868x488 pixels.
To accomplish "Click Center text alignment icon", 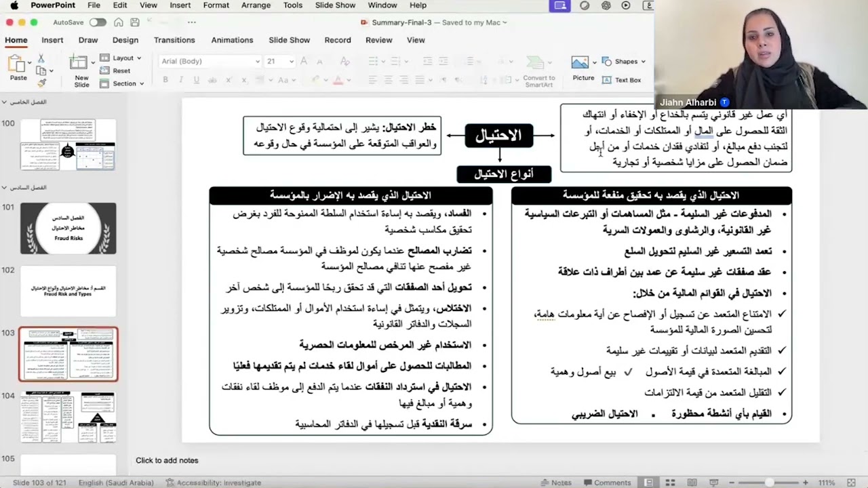I will (x=387, y=80).
